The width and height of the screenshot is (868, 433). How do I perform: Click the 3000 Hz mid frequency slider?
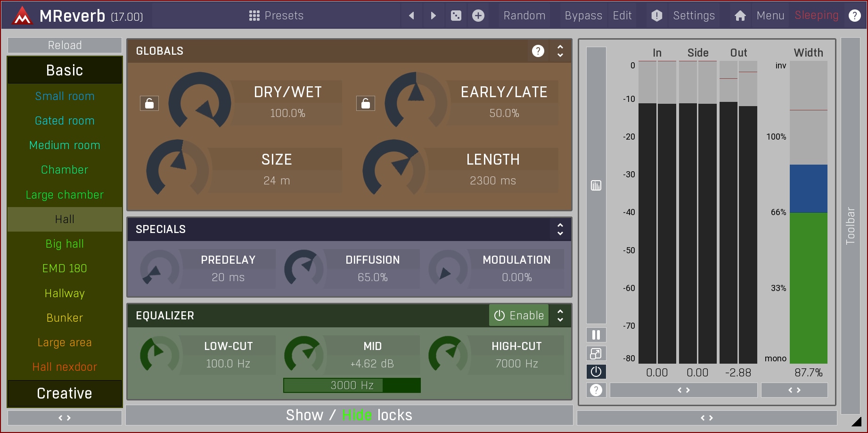pyautogui.click(x=352, y=385)
